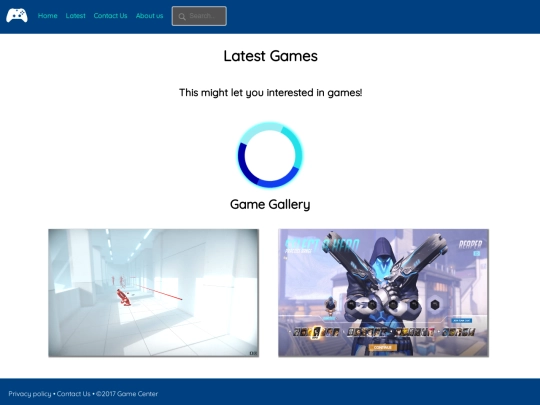
Task: Open the Reaper hero select screenshot
Action: (383, 293)
